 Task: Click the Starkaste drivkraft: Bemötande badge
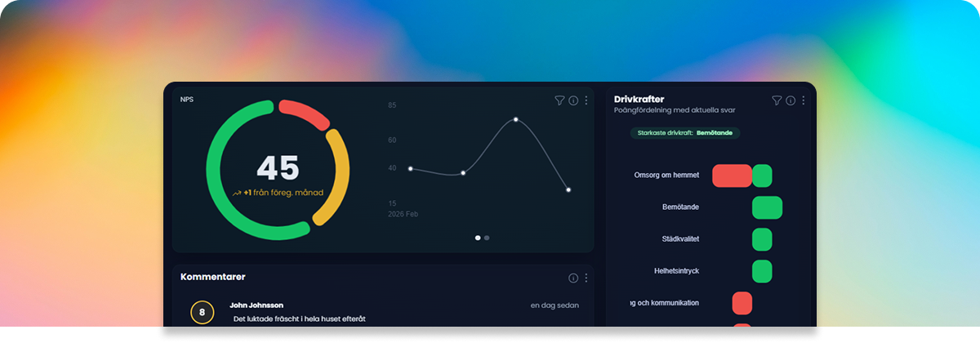685,133
